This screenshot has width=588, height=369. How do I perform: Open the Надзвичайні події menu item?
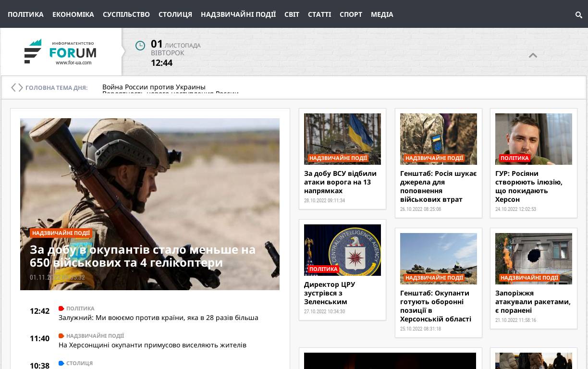point(238,14)
